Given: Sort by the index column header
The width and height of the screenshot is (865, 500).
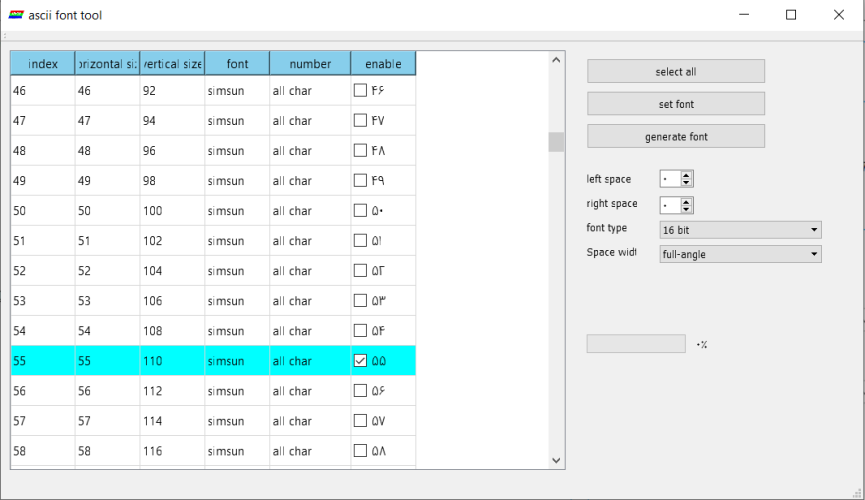Looking at the screenshot, I should click(x=42, y=64).
